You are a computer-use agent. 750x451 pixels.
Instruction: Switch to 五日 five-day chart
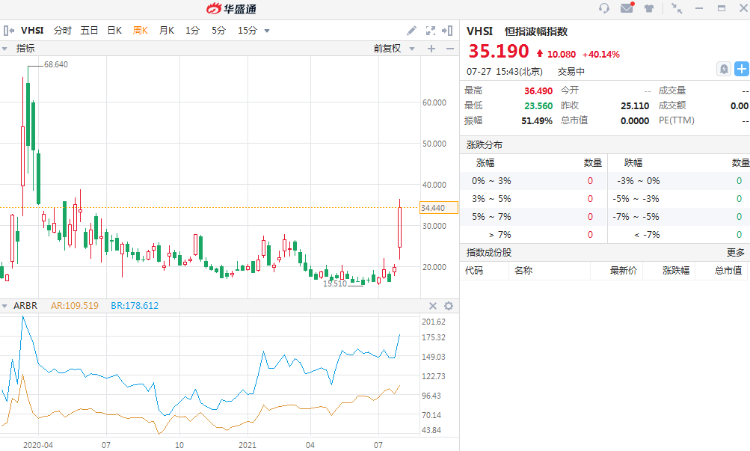pos(89,31)
